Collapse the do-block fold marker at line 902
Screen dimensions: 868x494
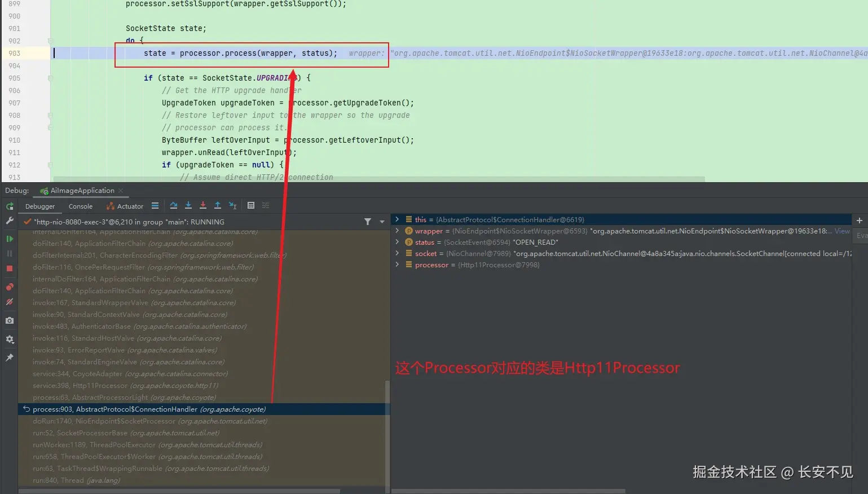pyautogui.click(x=50, y=41)
